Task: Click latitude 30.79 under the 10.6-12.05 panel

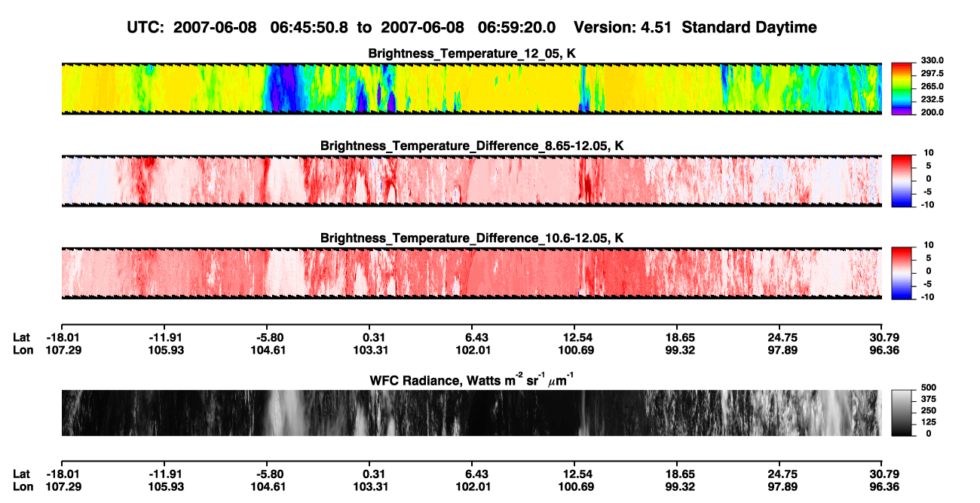Action: pos(882,337)
